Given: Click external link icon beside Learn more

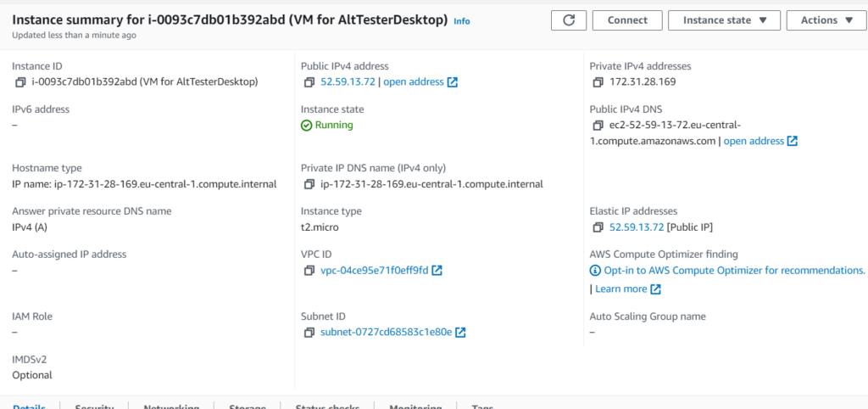Looking at the screenshot, I should [655, 289].
